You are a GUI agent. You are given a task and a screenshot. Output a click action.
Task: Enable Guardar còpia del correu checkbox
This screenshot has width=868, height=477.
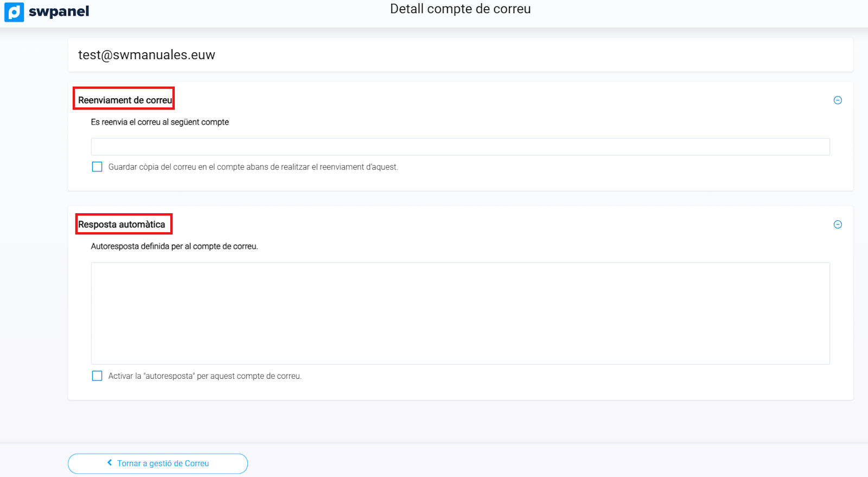pos(97,167)
